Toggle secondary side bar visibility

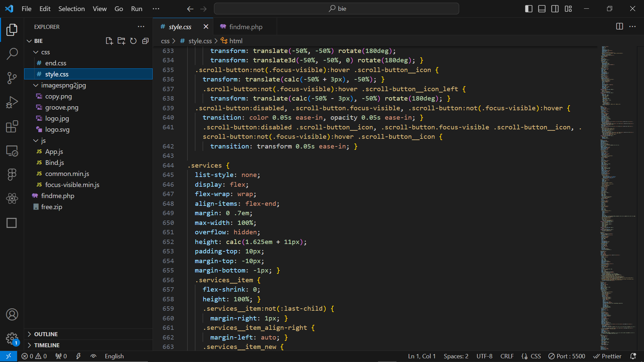point(555,9)
